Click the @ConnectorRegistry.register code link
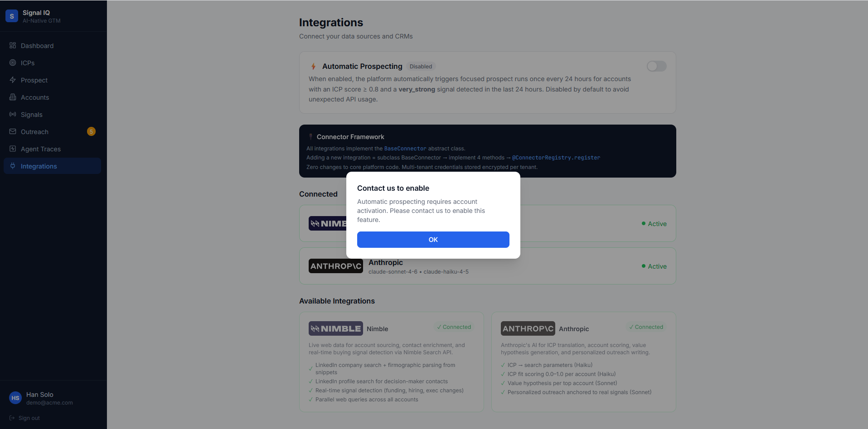 556,158
